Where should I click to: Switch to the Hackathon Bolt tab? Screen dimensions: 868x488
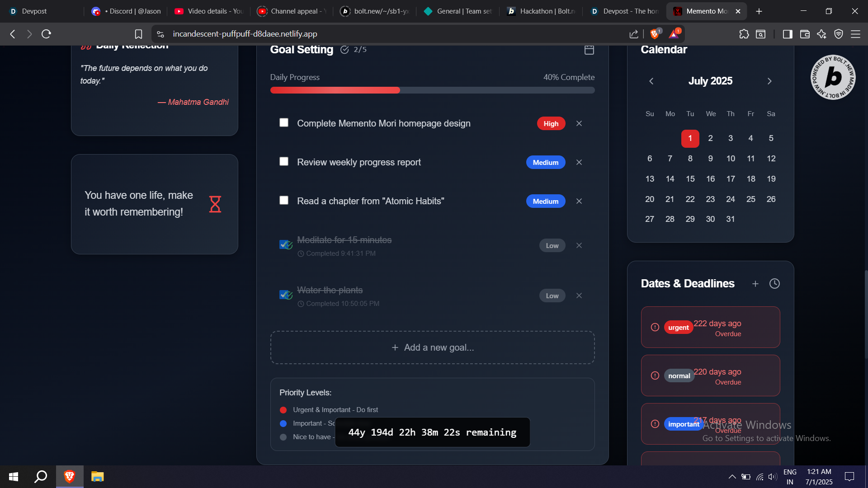(542, 11)
